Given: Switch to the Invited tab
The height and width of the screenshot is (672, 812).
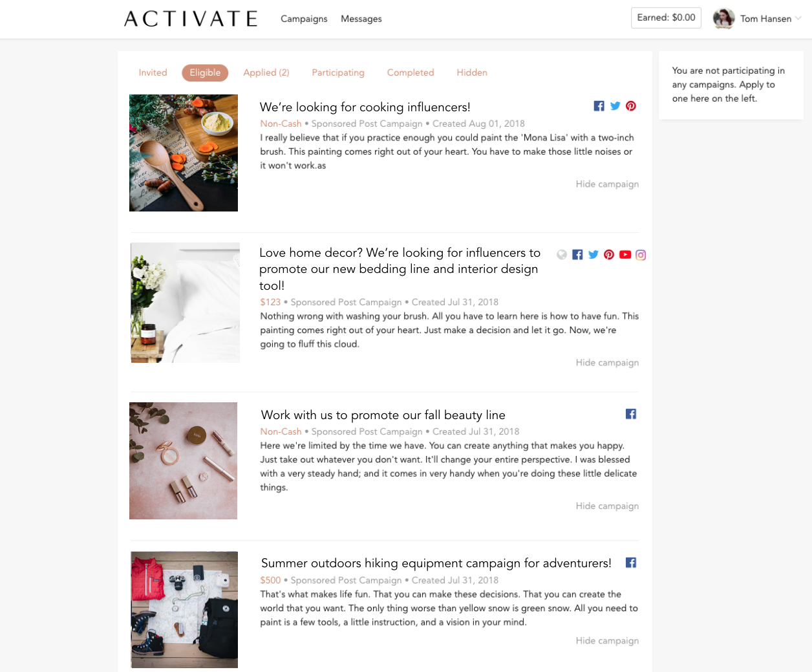Looking at the screenshot, I should tap(153, 72).
